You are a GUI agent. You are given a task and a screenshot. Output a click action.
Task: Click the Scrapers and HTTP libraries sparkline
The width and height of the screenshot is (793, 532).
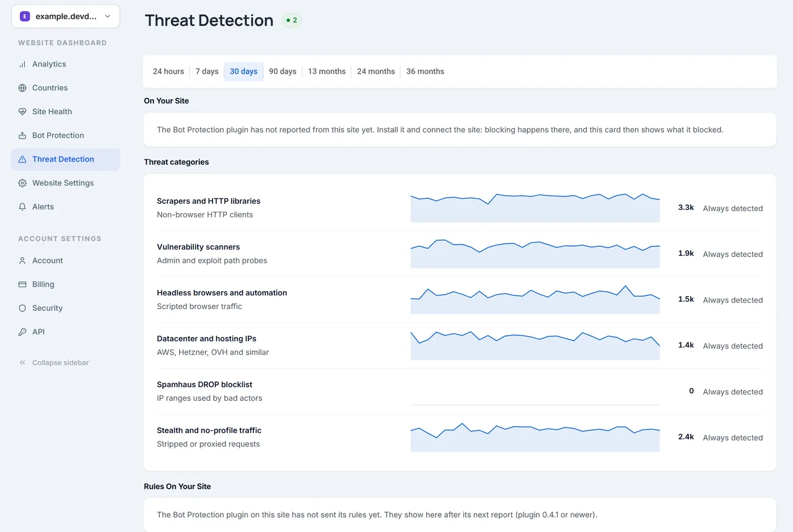pyautogui.click(x=535, y=207)
